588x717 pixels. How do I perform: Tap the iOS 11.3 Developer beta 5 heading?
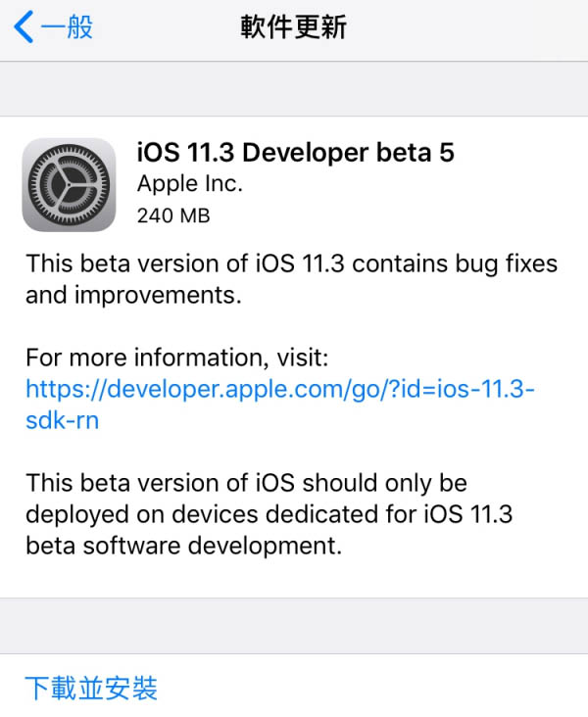click(x=295, y=153)
